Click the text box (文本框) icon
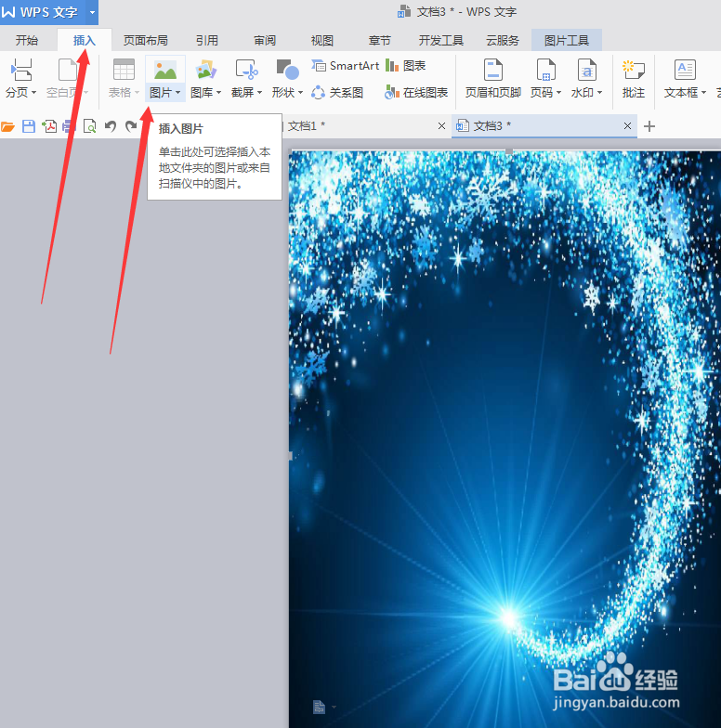 685,71
